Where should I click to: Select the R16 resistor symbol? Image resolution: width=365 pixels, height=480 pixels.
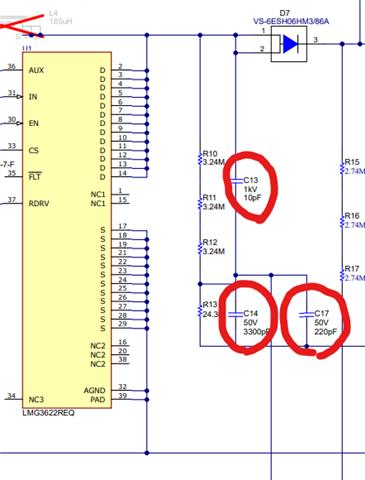(x=342, y=221)
